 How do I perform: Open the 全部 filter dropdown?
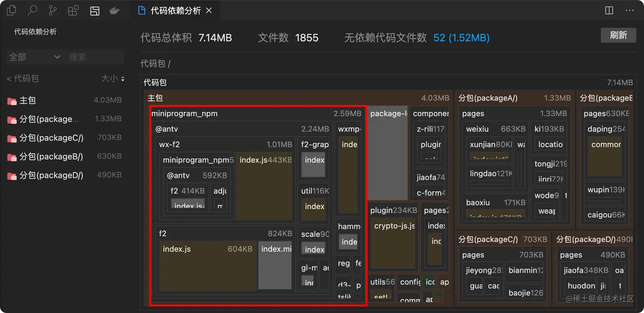(x=34, y=57)
